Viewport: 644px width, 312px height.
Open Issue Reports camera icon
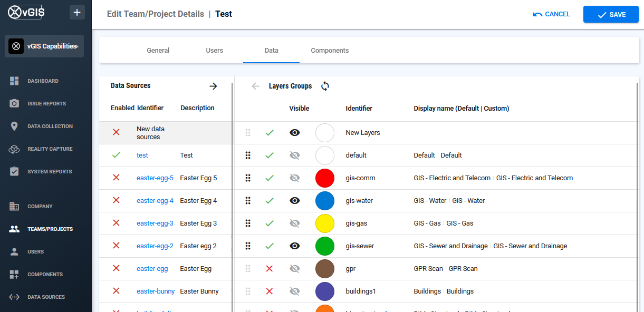coord(14,104)
